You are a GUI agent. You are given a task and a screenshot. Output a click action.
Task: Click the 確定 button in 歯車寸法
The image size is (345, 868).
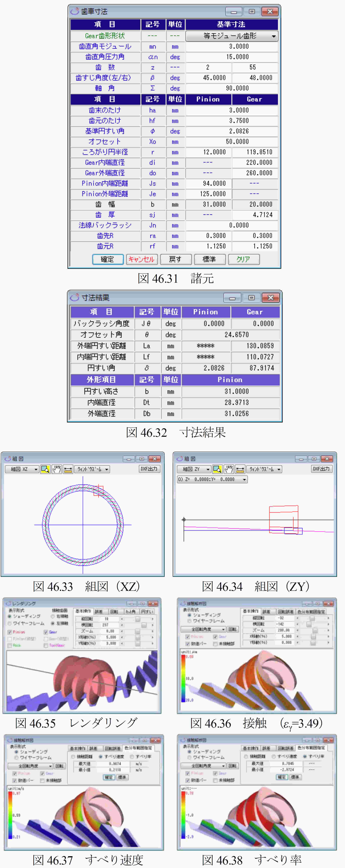coord(108,259)
